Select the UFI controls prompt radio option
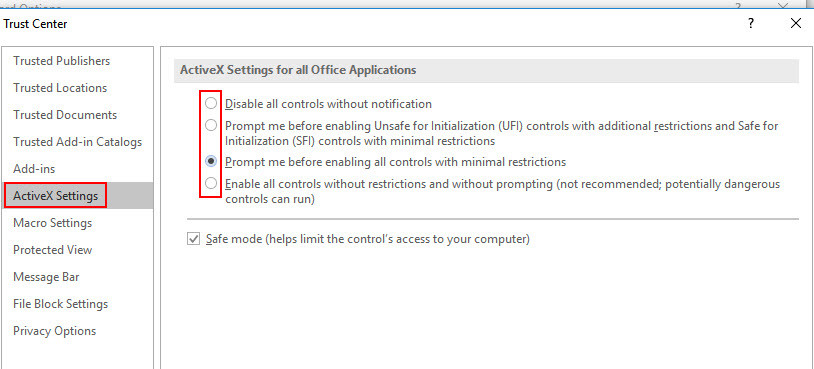Viewport: 814px width, 369px height. (x=211, y=125)
